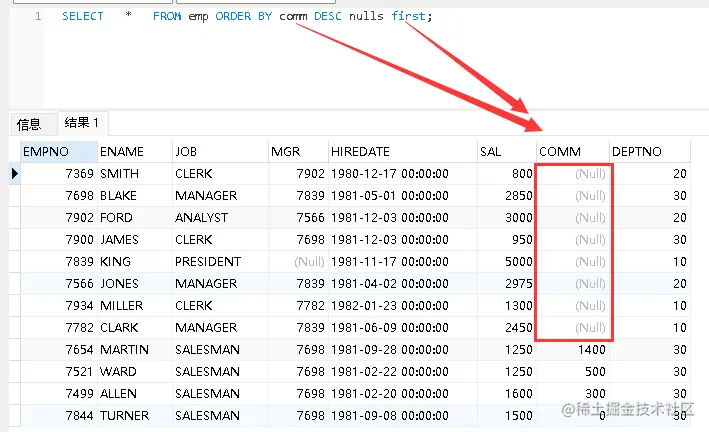Place cursor on the DESC keyword

click(x=328, y=16)
